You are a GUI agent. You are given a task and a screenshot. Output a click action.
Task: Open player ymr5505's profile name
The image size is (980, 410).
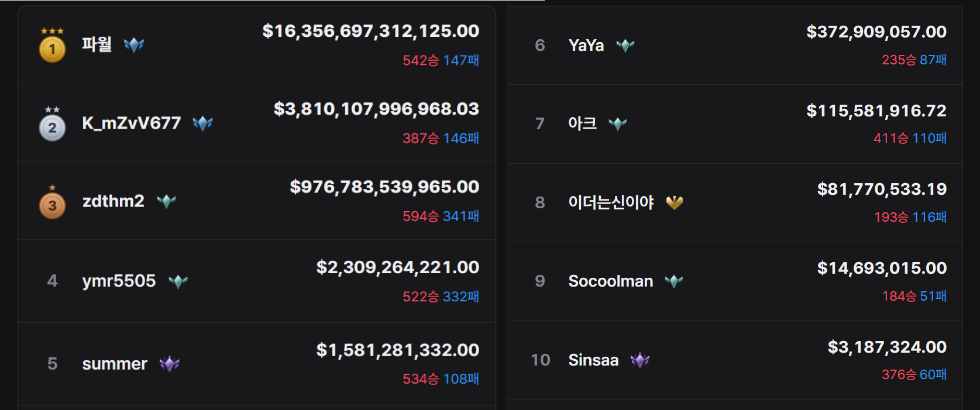119,281
